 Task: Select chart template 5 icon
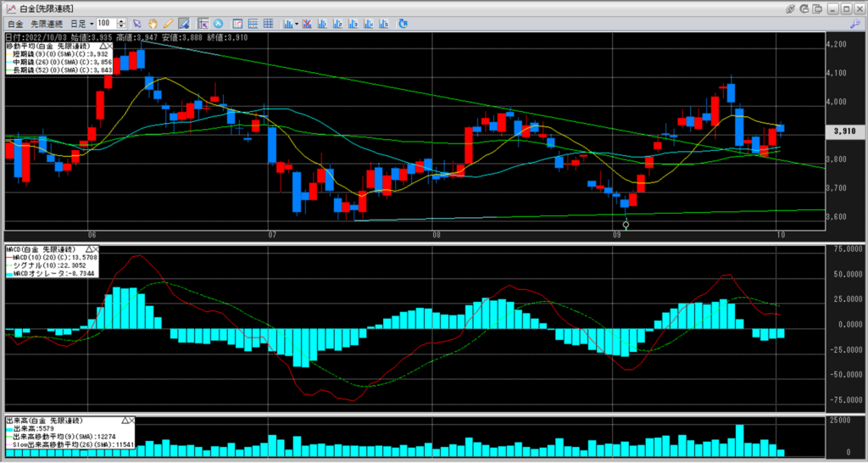385,24
